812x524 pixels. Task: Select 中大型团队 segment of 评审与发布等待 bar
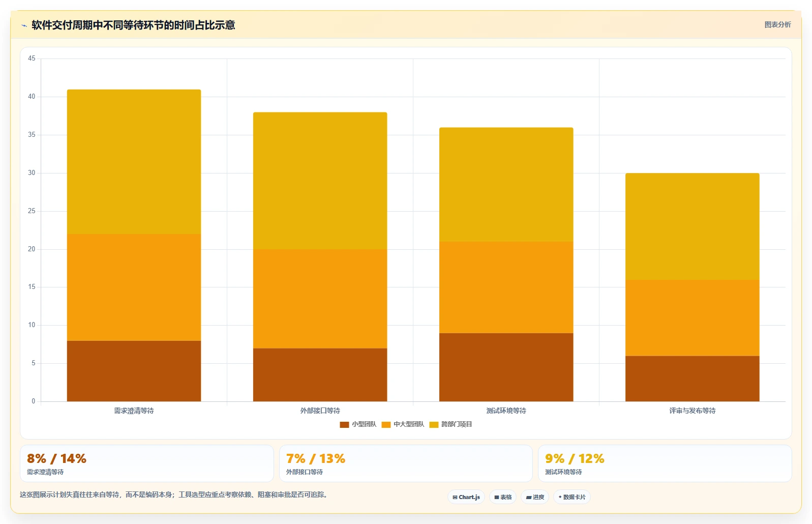[692, 318]
